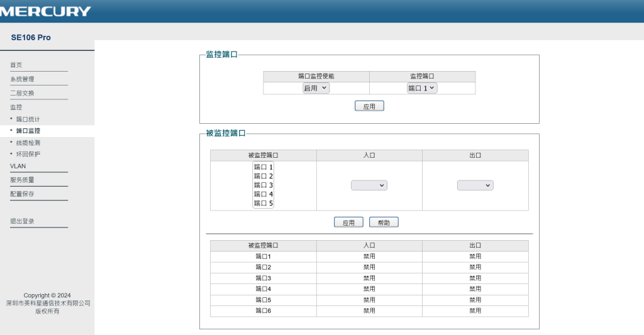Select 端口监控 in the sidebar
The image size is (644, 335).
pos(28,131)
